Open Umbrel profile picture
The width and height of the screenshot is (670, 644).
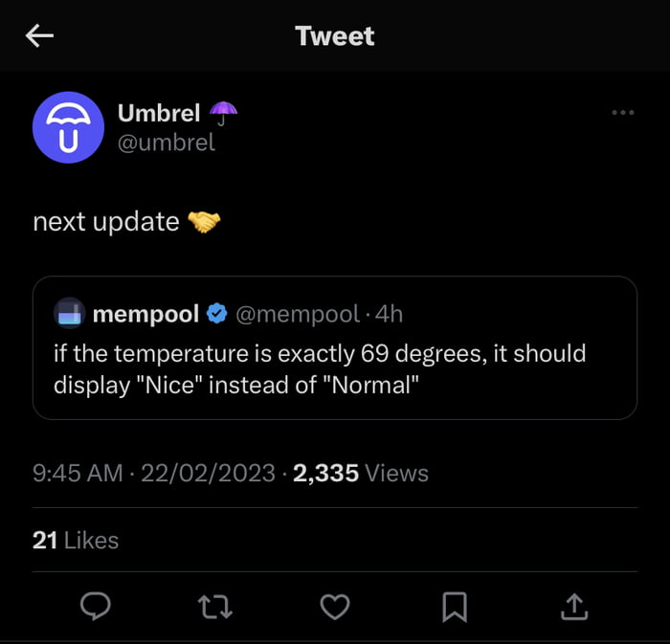[x=67, y=128]
